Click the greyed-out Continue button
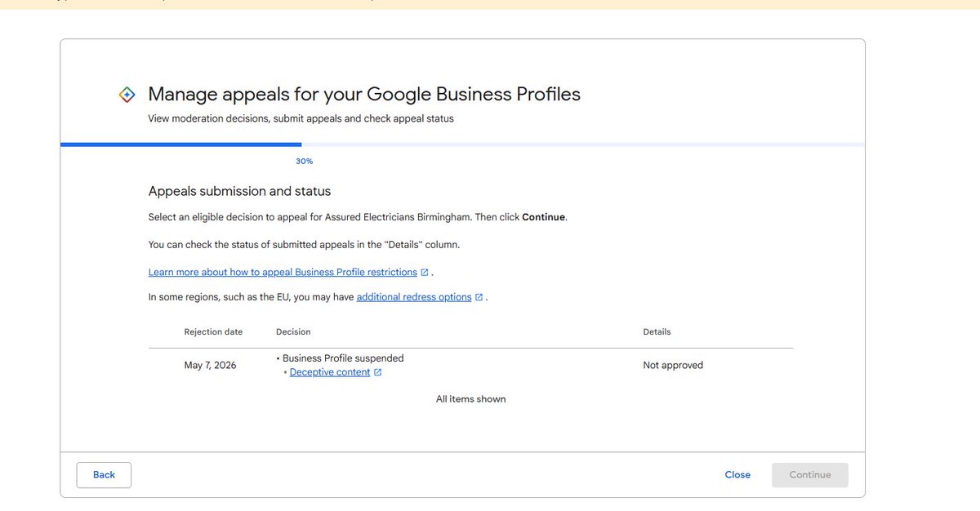Image resolution: width=980 pixels, height=511 pixels. [x=810, y=475]
